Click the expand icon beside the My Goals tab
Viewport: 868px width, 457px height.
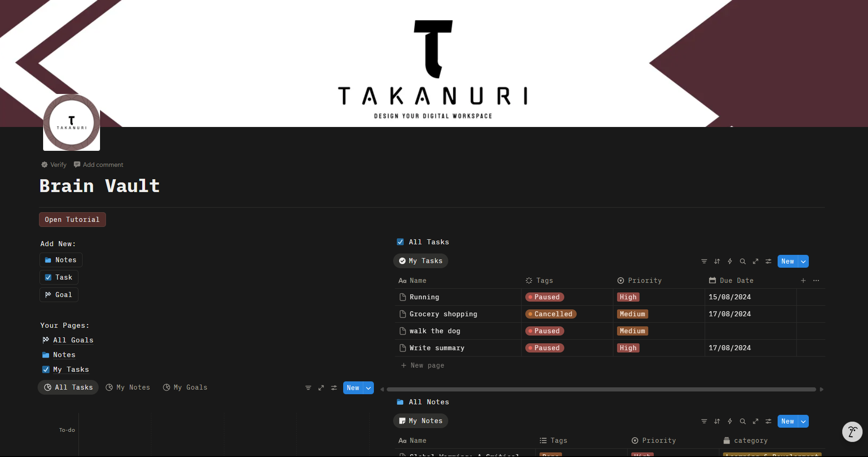click(321, 388)
